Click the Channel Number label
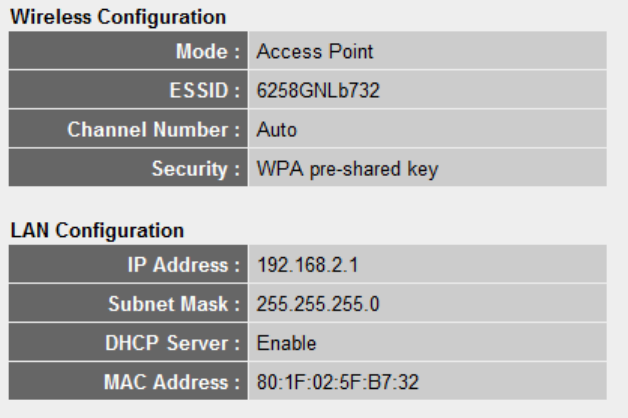Viewport: 628px width, 418px height. (153, 130)
